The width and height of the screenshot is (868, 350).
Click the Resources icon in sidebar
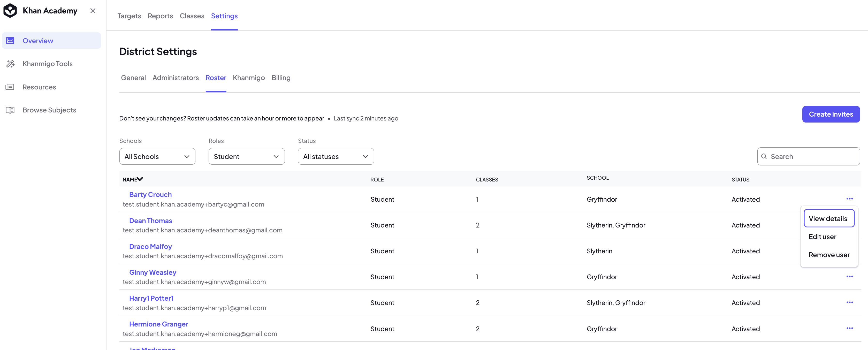pyautogui.click(x=10, y=87)
